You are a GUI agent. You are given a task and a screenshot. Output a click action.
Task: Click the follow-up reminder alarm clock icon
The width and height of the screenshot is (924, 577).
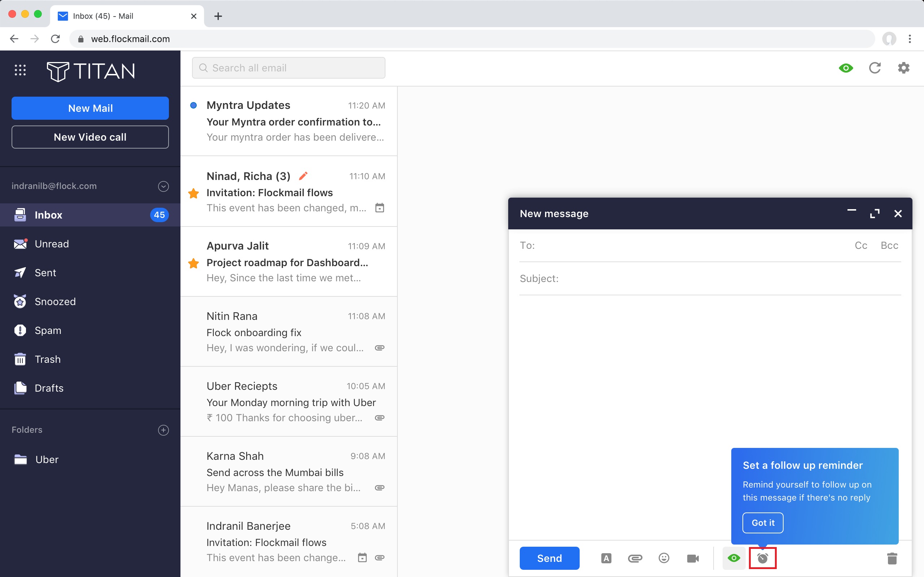point(763,558)
